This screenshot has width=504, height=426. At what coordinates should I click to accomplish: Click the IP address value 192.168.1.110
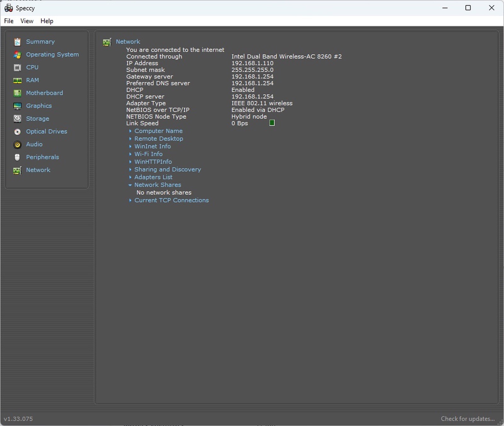[252, 63]
